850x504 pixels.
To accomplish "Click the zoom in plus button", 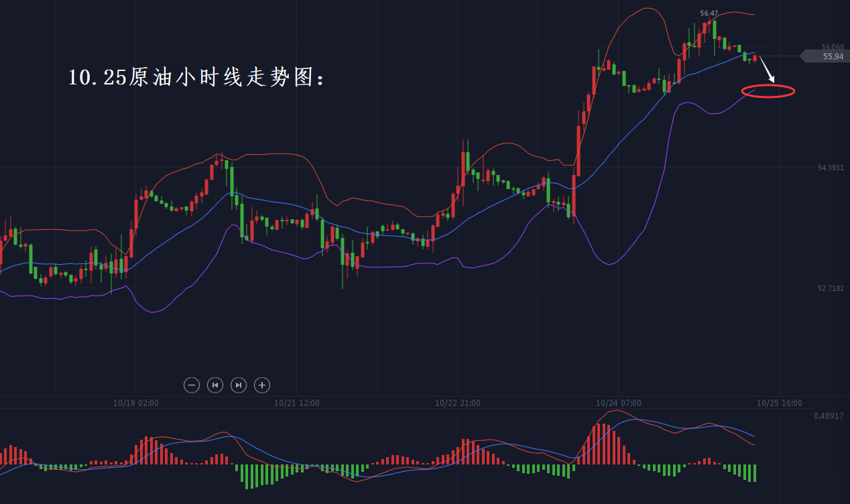I will (263, 385).
